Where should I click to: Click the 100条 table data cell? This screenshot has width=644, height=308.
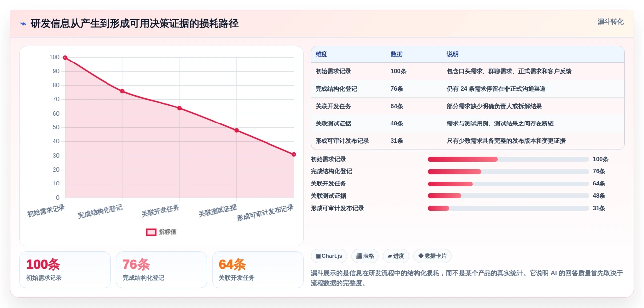pyautogui.click(x=398, y=71)
